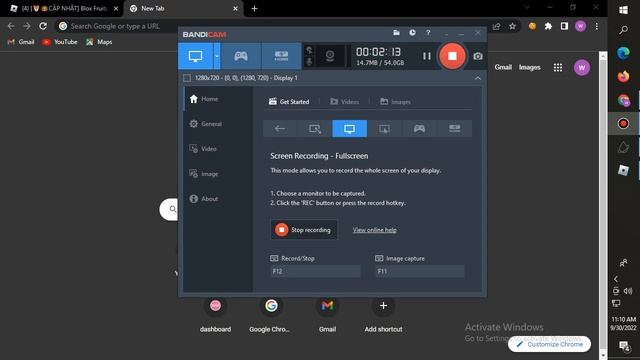
Task: Select rectangle area recording mode icon
Action: [x=315, y=129]
